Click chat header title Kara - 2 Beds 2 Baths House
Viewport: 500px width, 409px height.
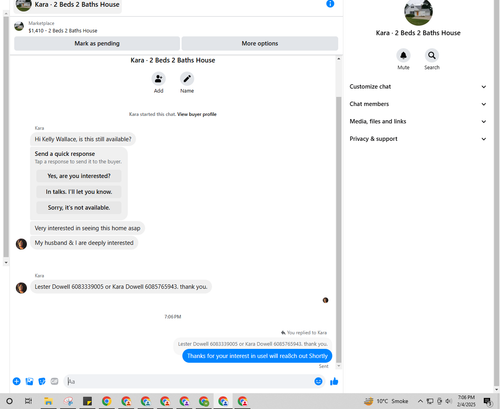77,4
